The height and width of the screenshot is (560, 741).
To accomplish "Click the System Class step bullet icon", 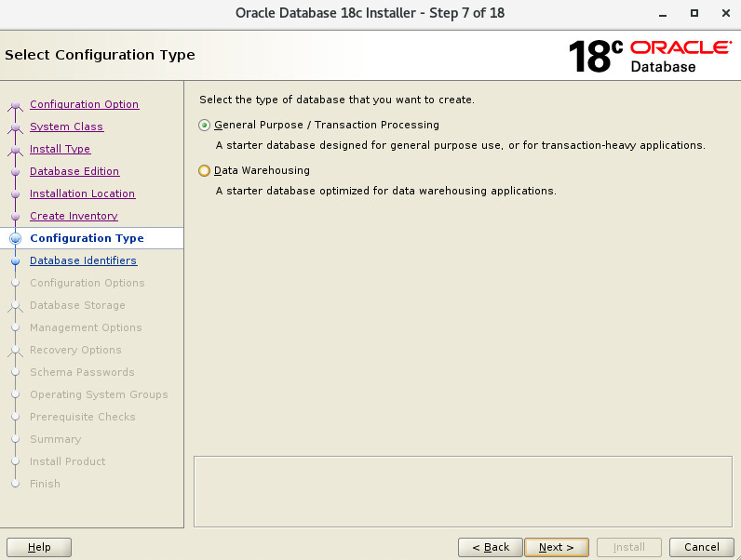I will (x=15, y=127).
